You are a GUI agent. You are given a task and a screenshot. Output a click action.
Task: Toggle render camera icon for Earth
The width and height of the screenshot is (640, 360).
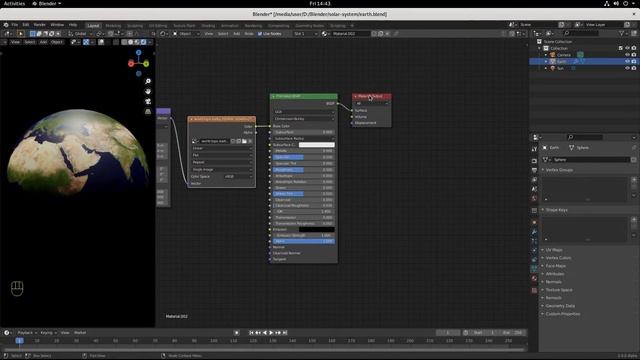634,61
